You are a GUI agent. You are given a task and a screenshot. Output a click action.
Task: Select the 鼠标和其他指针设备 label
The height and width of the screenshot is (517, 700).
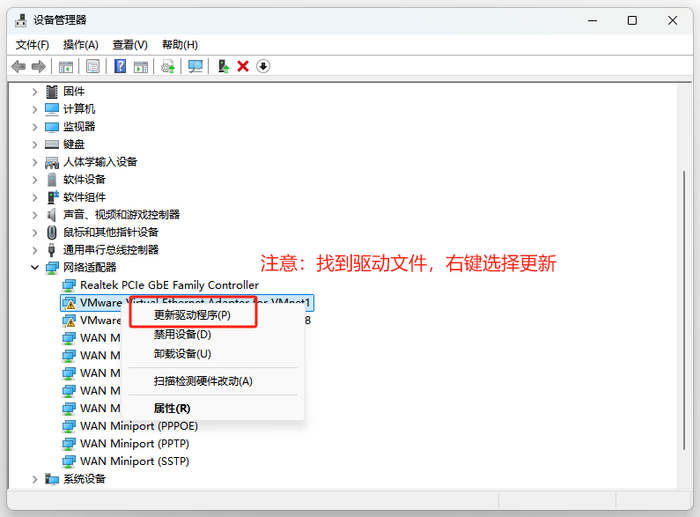tap(111, 232)
